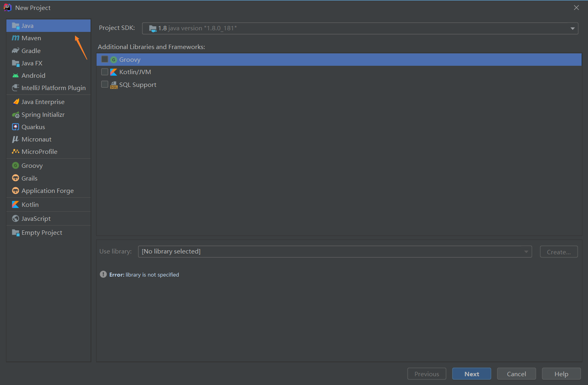Choose Kotlin in the project list
Image resolution: width=588 pixels, height=385 pixels.
click(x=49, y=204)
